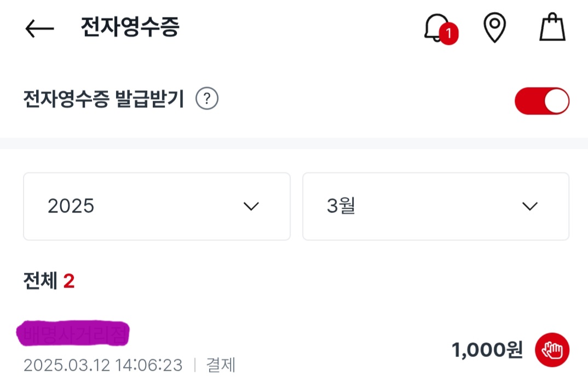This screenshot has height=392, width=588.
Task: Tap the back arrow icon
Action: click(x=39, y=28)
